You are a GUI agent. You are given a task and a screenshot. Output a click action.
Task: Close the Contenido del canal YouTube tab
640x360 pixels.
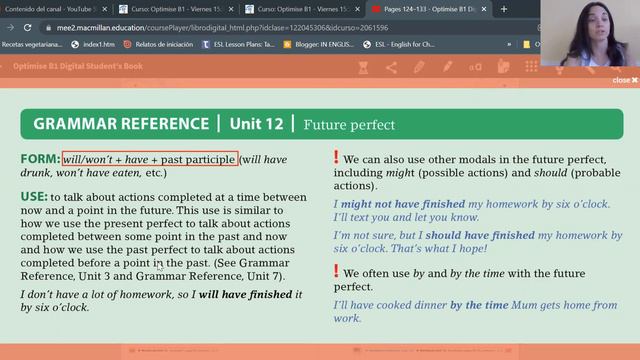click(x=104, y=9)
